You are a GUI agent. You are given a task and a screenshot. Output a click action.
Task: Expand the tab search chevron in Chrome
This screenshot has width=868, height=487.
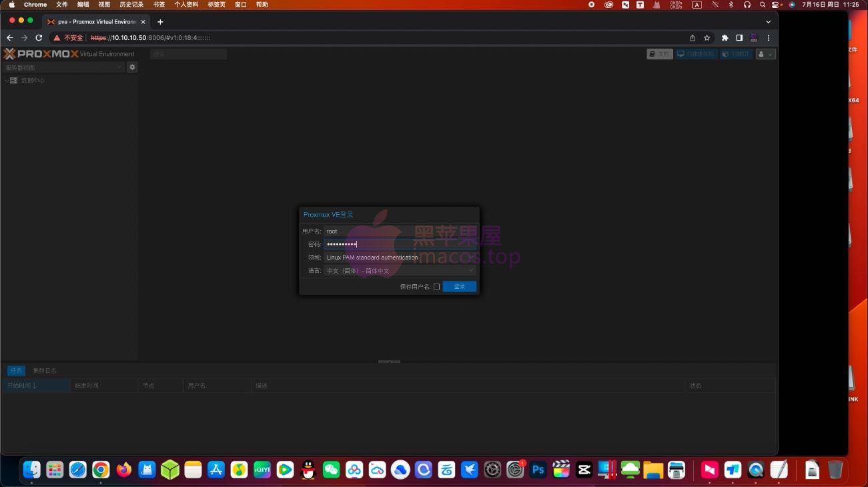click(x=768, y=22)
